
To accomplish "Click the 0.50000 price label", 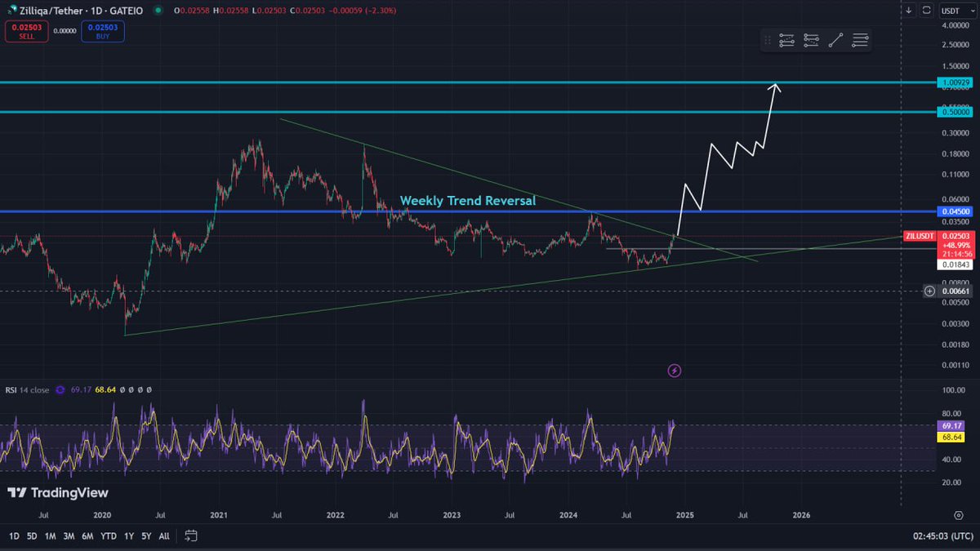I will click(954, 112).
